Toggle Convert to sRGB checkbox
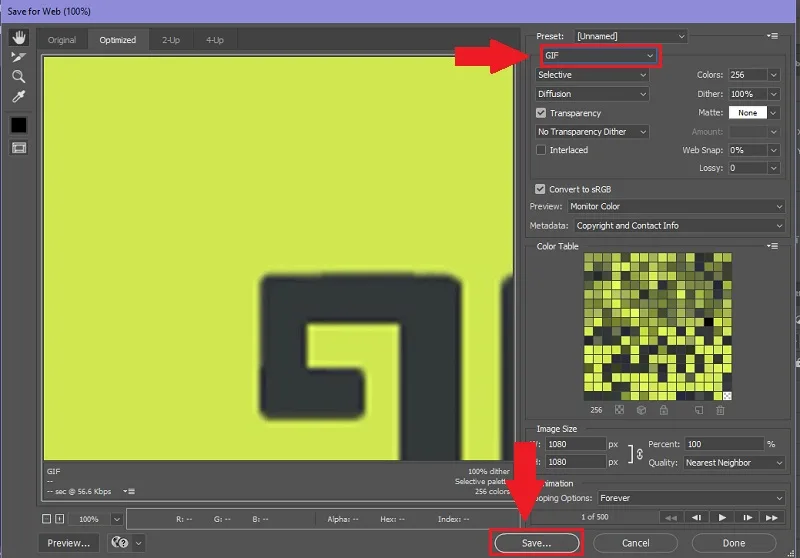The width and height of the screenshot is (800, 558). [540, 189]
